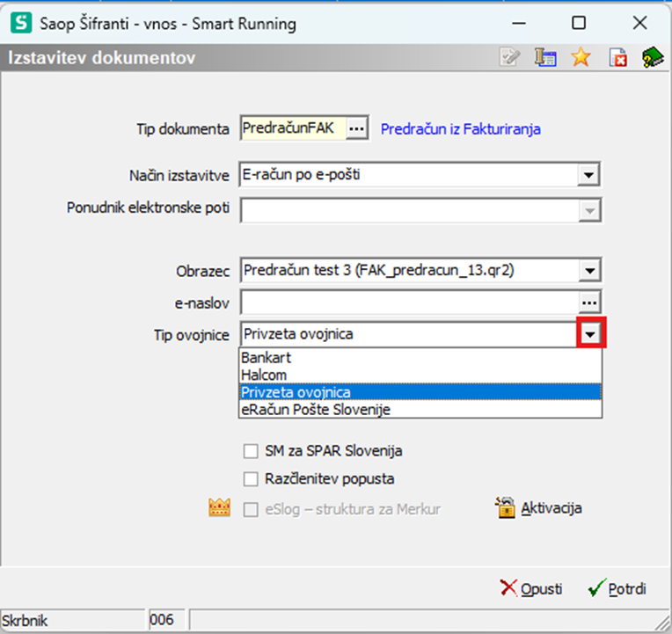Click the Aktivacija button
This screenshot has width=672, height=634.
538,507
